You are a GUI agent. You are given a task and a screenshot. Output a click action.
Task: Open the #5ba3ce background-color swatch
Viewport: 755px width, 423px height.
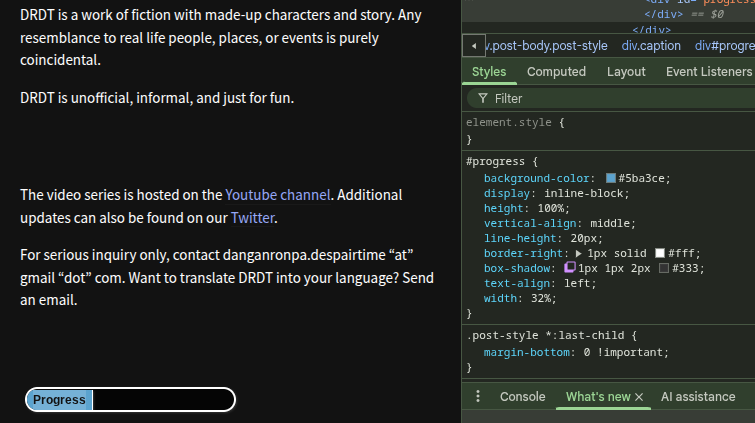pyautogui.click(x=611, y=178)
